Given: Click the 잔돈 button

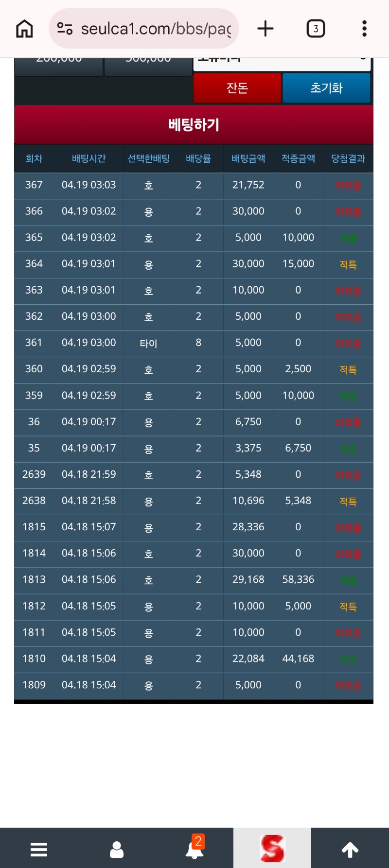Looking at the screenshot, I should coord(237,88).
